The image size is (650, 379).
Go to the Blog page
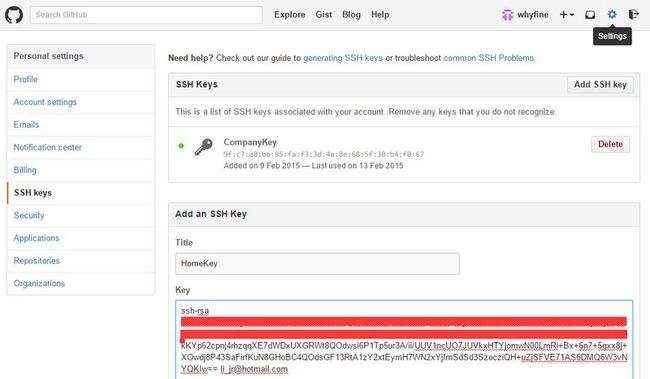point(351,15)
